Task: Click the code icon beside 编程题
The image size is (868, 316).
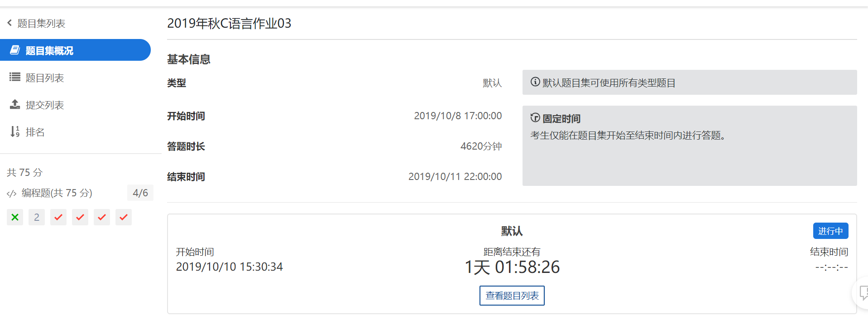Action: tap(11, 194)
